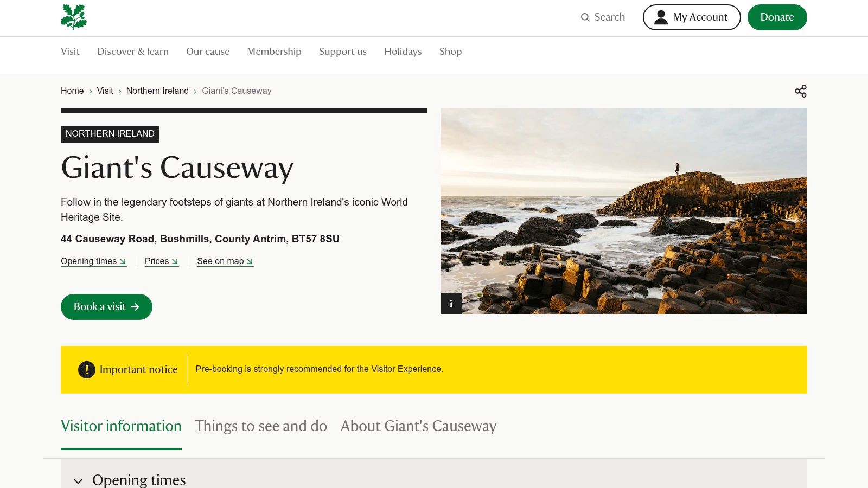
Task: Open the Membership menu
Action: [x=274, y=52]
